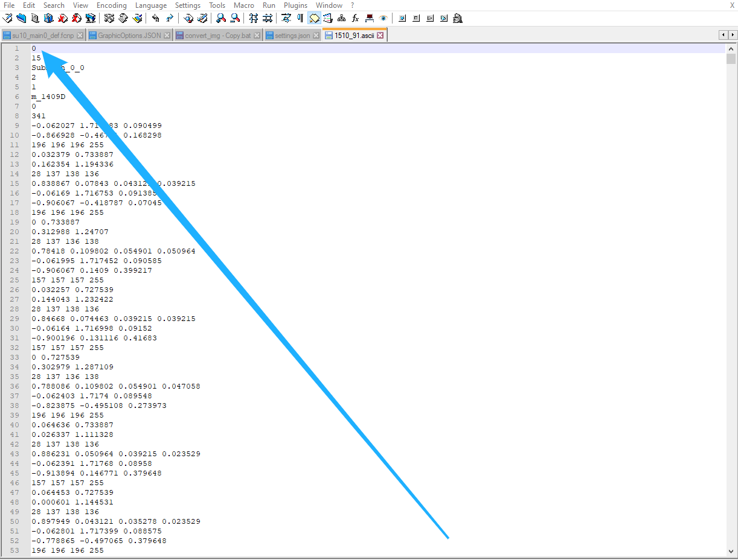
Task: Switch to GraphicOptions.JSON tab
Action: (x=130, y=36)
